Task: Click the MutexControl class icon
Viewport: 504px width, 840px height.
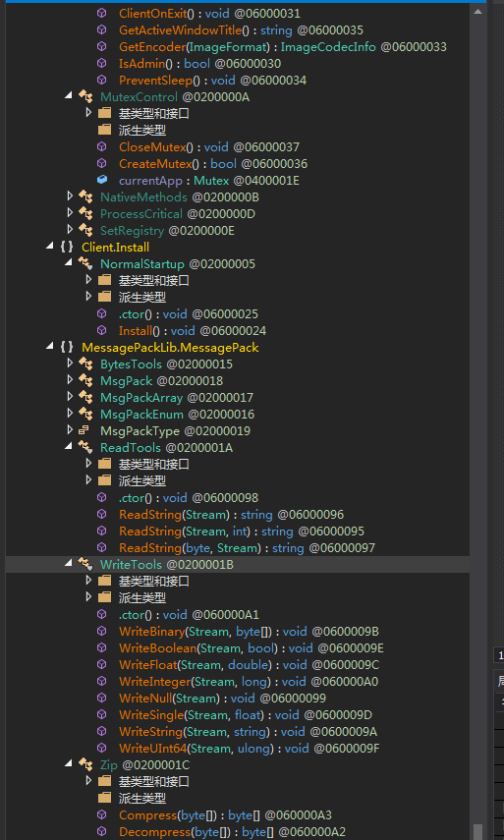Action: (x=85, y=97)
